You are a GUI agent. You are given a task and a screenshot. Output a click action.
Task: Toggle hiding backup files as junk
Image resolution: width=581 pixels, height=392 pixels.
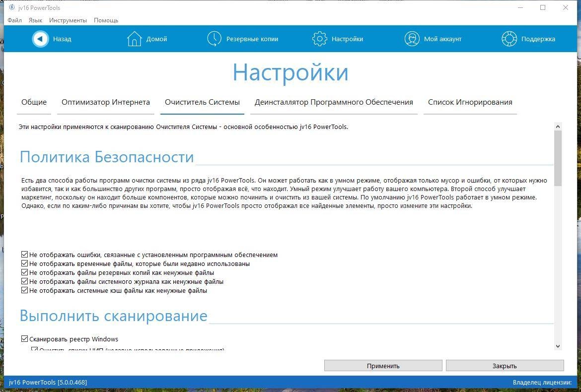24,272
